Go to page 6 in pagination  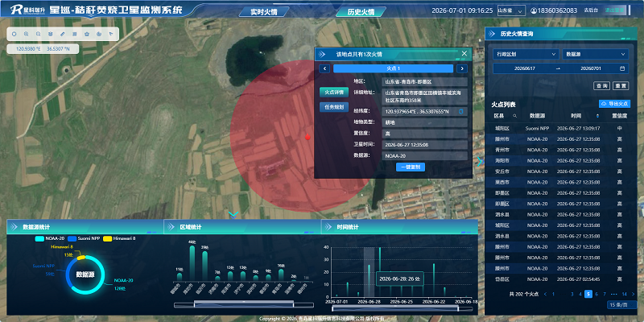[x=597, y=294]
